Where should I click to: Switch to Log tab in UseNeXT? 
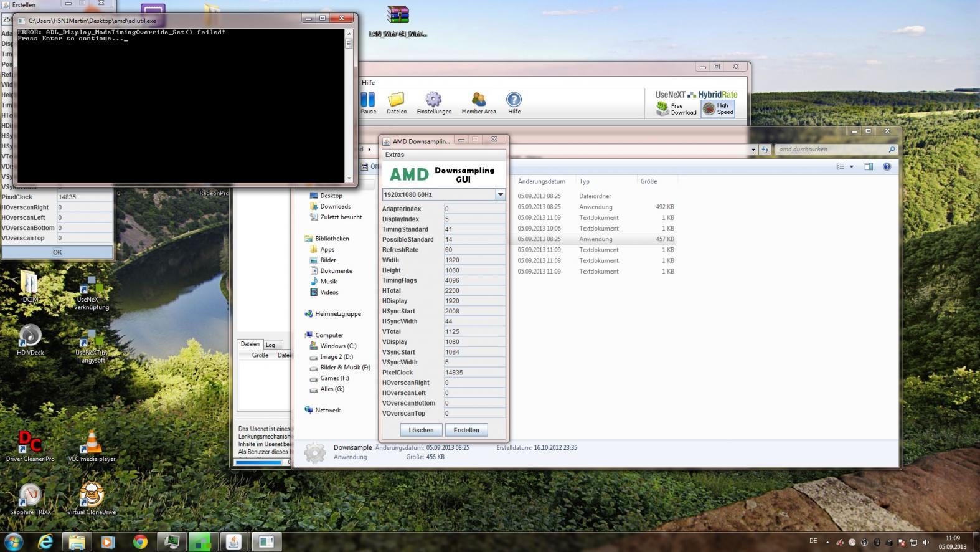pyautogui.click(x=270, y=345)
